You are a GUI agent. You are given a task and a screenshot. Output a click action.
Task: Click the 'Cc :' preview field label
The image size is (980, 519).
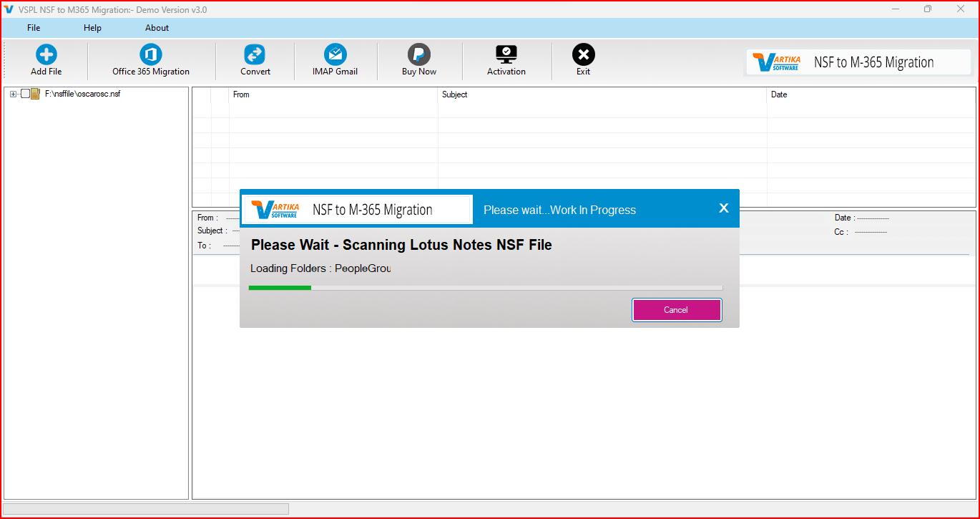coord(841,232)
